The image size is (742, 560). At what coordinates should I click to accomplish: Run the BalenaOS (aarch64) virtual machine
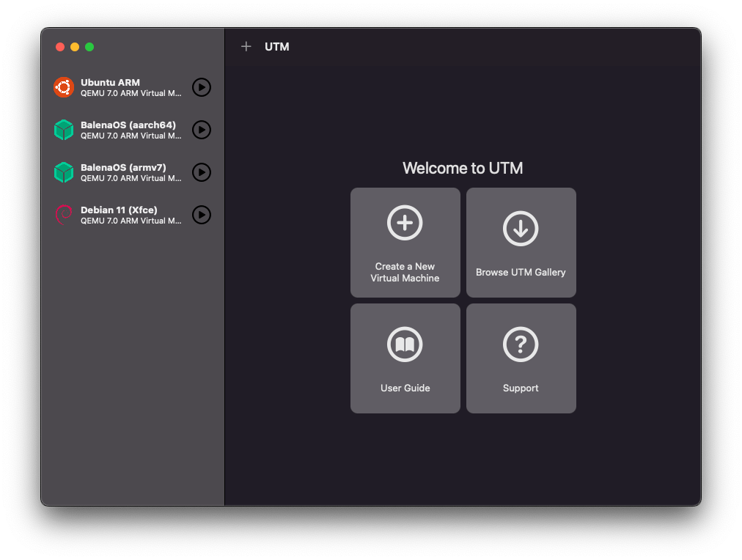[x=201, y=130]
